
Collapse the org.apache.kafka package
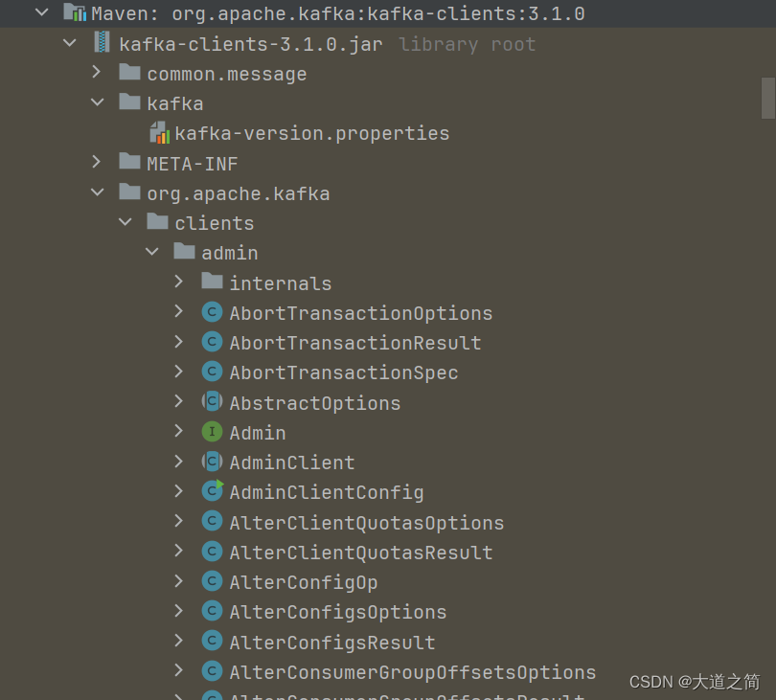98,192
